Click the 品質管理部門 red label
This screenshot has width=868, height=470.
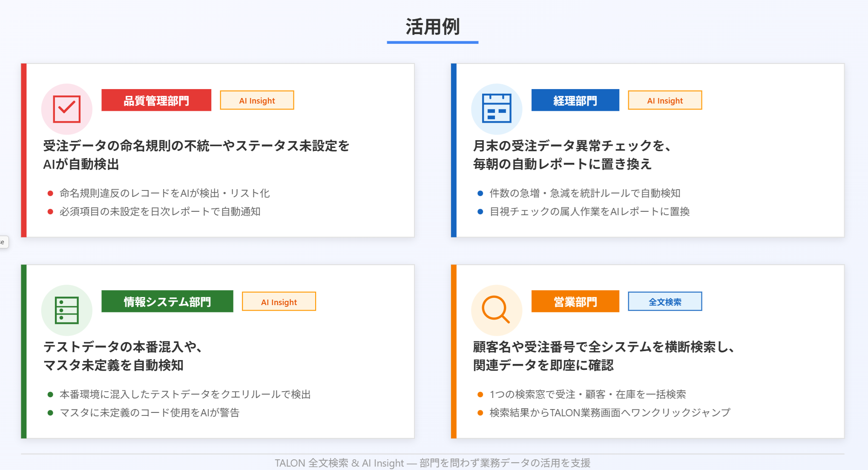click(x=156, y=101)
